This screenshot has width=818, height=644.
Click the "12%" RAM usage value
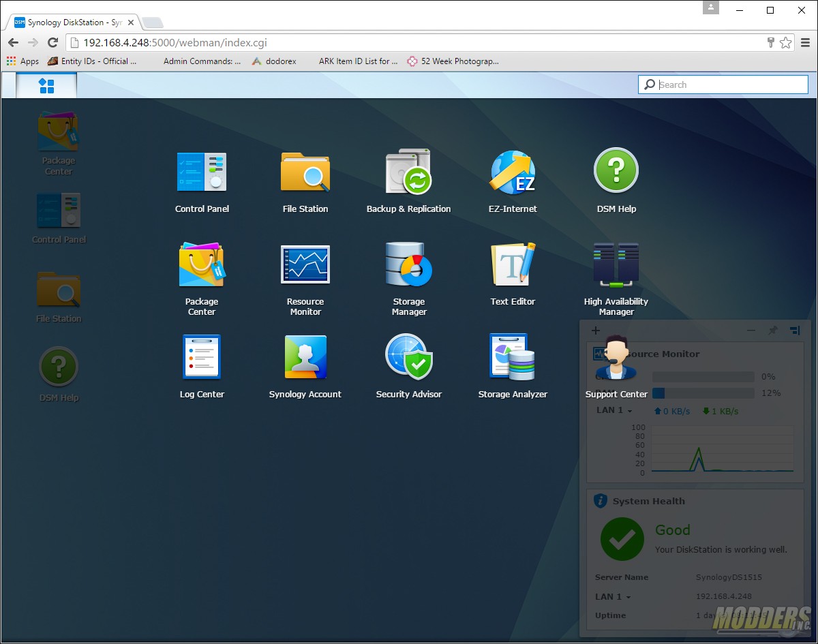pyautogui.click(x=771, y=393)
